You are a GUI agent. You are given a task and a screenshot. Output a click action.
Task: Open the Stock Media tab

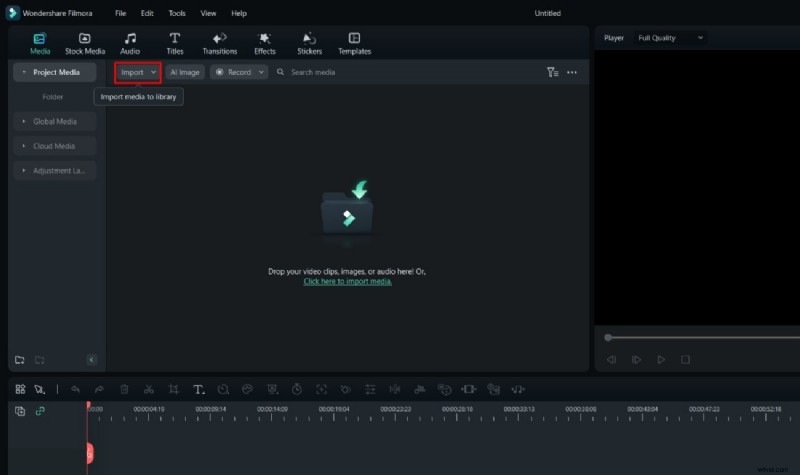[85, 44]
